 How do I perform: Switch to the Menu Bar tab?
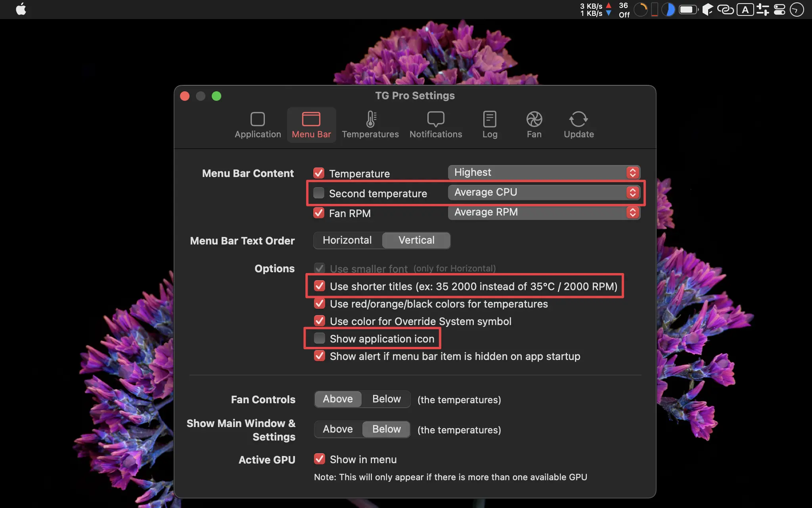pos(312,124)
